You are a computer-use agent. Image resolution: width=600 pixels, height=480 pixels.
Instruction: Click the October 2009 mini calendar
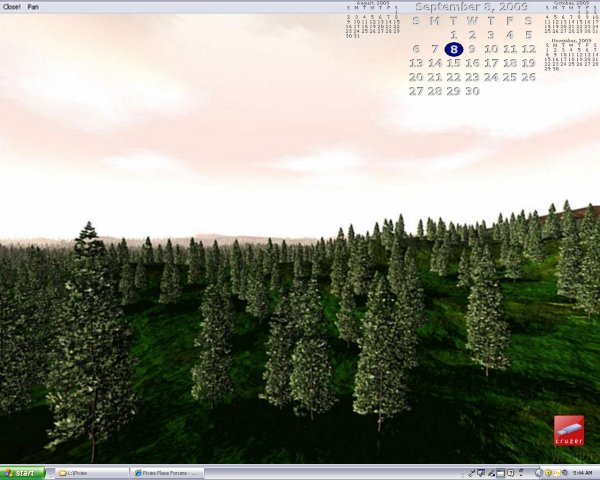570,20
